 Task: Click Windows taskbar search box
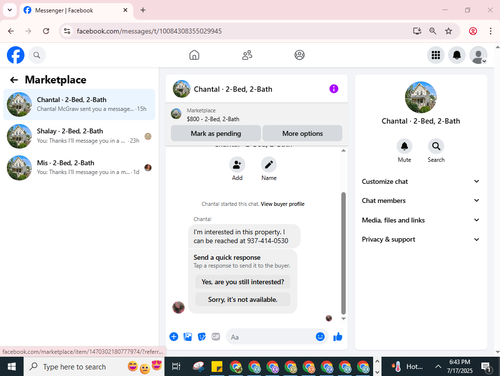tap(94, 367)
